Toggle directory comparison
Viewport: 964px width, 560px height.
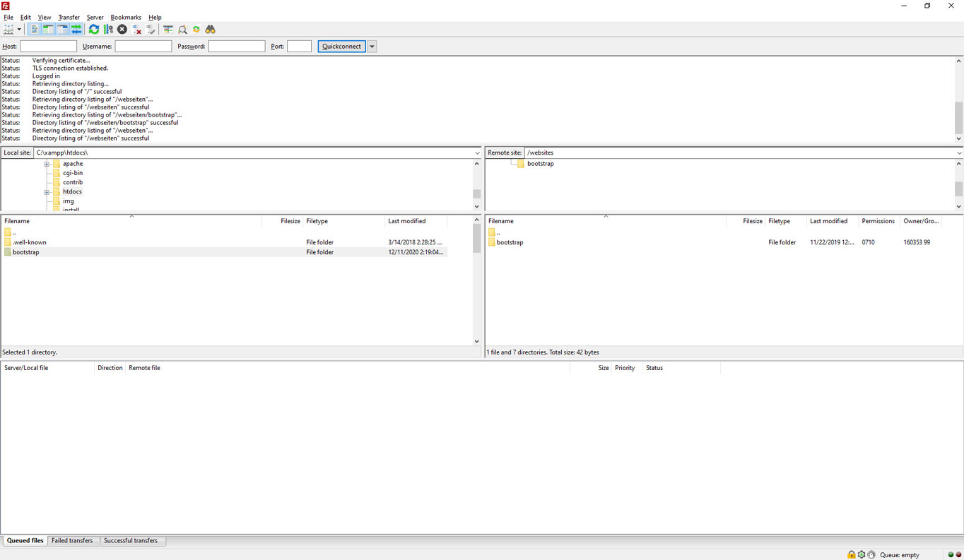pyautogui.click(x=182, y=30)
